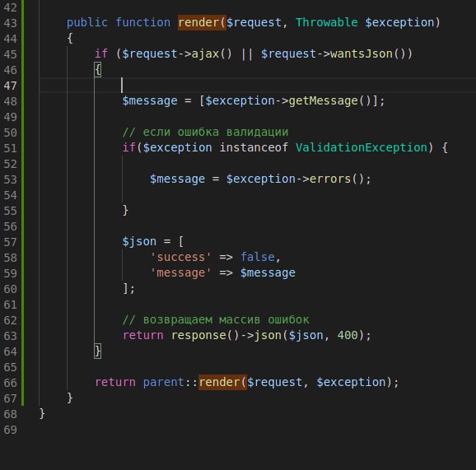This screenshot has width=476, height=470.
Task: Click the highlighted 'render(' in the function declaration
Action: point(202,22)
